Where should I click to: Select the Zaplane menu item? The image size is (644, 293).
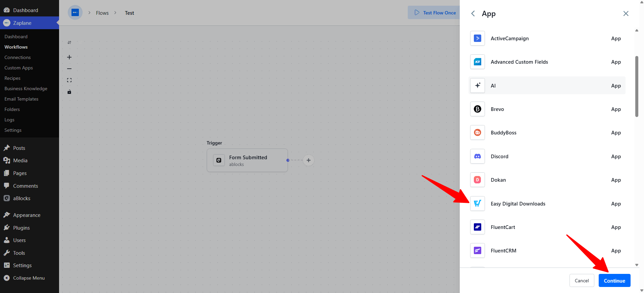click(x=30, y=23)
